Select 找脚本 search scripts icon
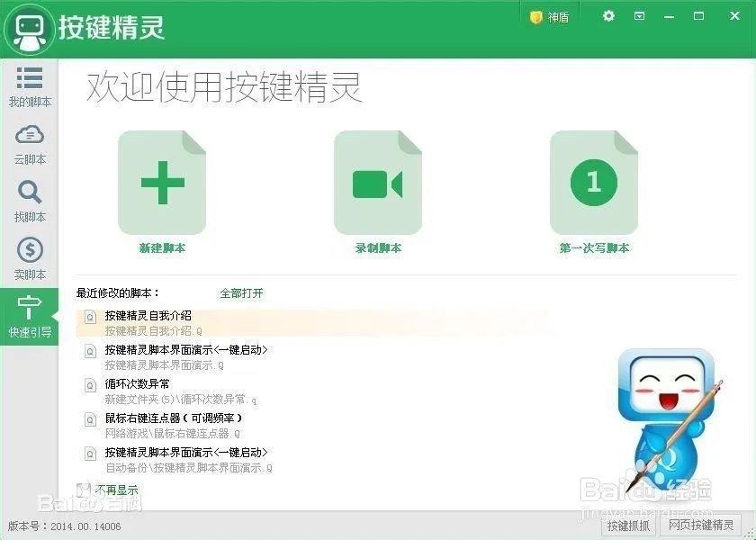Screen dimensions: 756x540 (30, 202)
